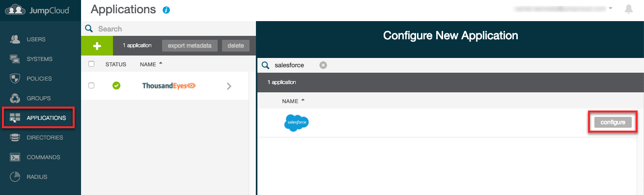The height and width of the screenshot is (195, 644).
Task: Click the JumpCloud logo
Action: pos(37,9)
